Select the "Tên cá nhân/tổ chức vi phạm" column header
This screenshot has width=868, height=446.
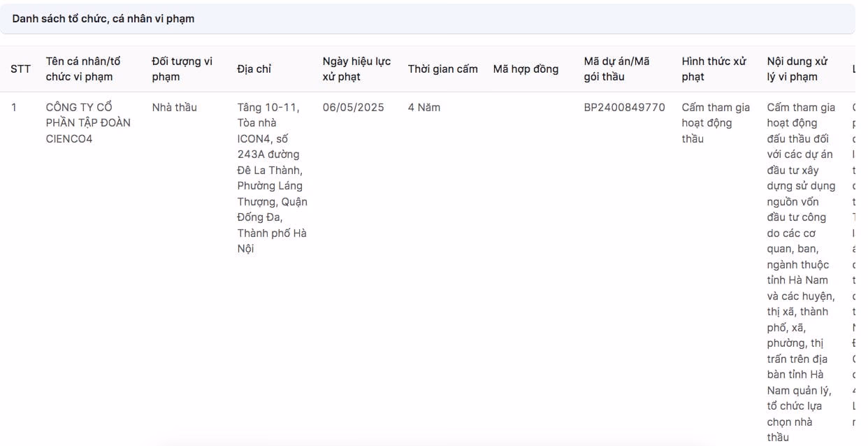[x=83, y=69]
